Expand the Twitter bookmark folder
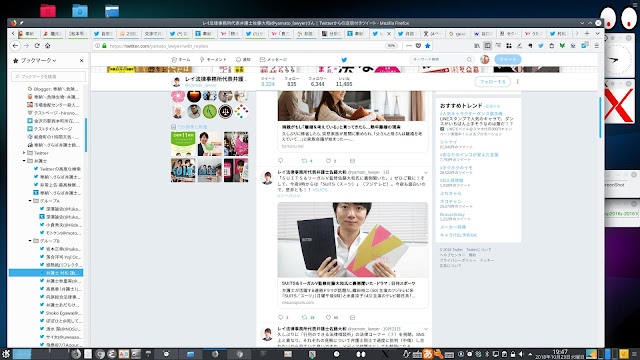Image resolution: width=640 pixels, height=360 pixels. (x=24, y=153)
